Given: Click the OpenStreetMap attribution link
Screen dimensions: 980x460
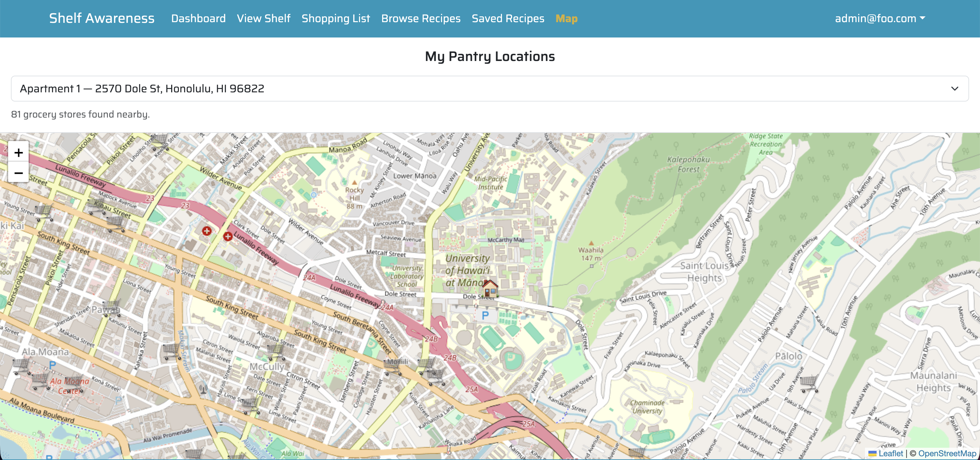Looking at the screenshot, I should click(944, 453).
